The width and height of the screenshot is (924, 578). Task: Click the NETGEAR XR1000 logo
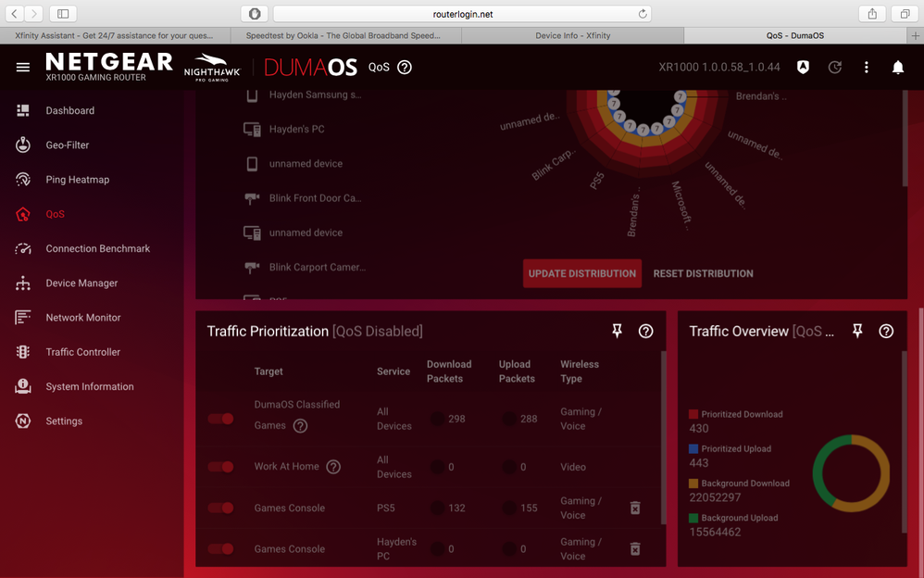point(109,67)
